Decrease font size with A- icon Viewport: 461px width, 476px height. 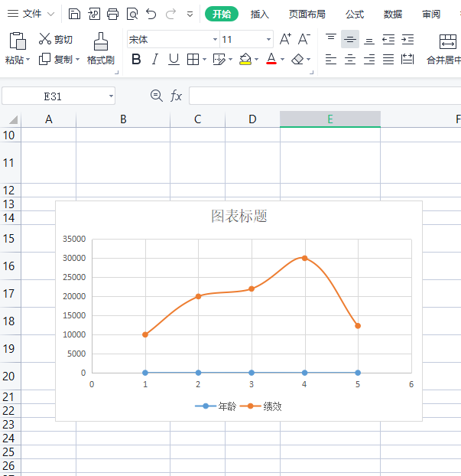[x=304, y=39]
